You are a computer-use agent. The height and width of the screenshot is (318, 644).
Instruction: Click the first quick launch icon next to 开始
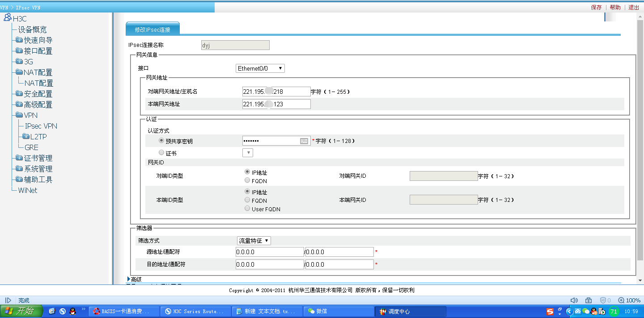pyautogui.click(x=52, y=311)
